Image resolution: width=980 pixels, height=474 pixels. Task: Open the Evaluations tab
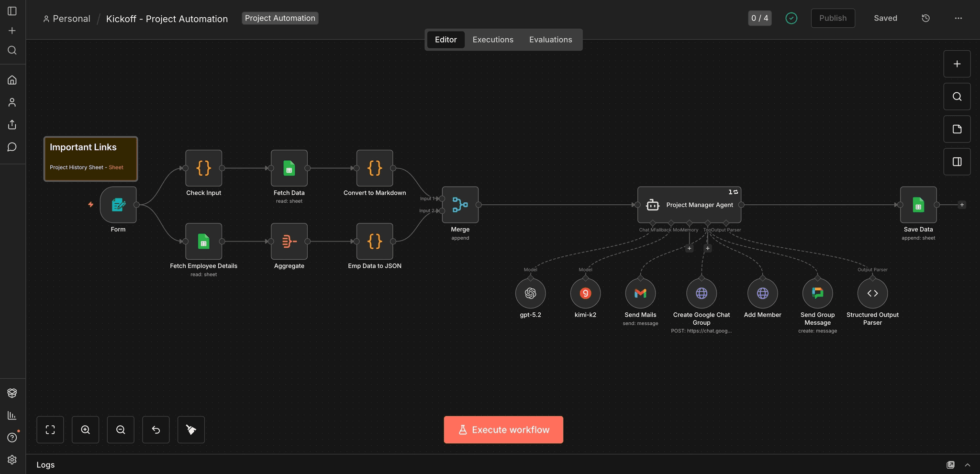tap(550, 39)
